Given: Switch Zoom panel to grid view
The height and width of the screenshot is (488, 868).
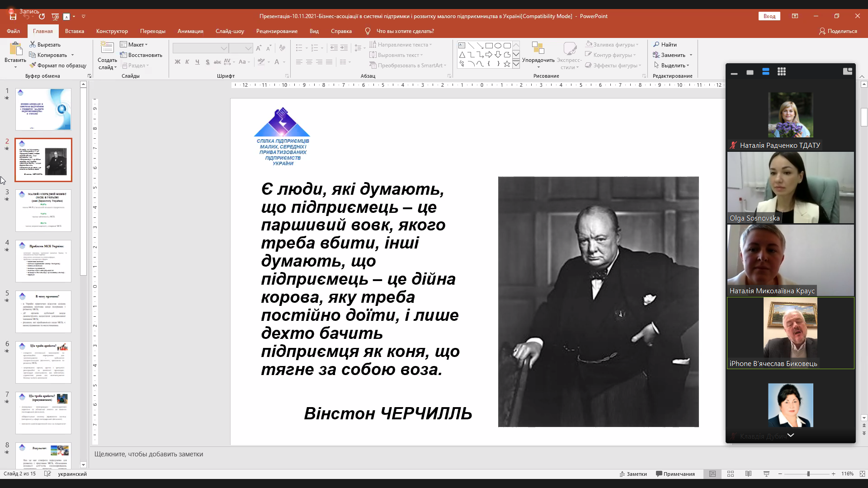Looking at the screenshot, I should click(x=781, y=72).
